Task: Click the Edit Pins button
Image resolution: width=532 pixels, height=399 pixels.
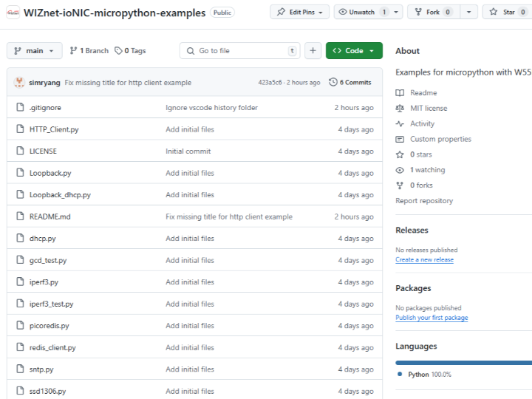Action: pyautogui.click(x=299, y=13)
